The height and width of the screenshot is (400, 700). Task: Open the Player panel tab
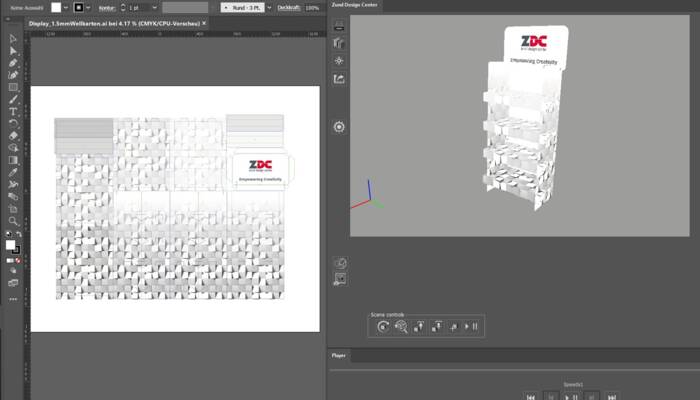[x=339, y=354]
